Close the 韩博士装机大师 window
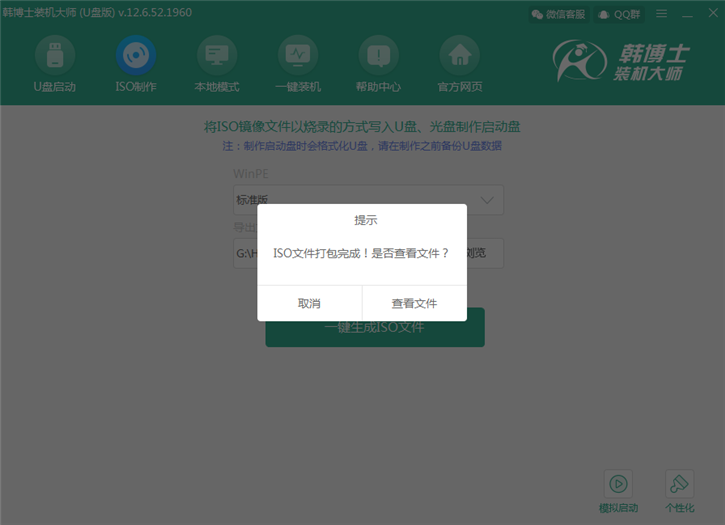 click(x=713, y=13)
